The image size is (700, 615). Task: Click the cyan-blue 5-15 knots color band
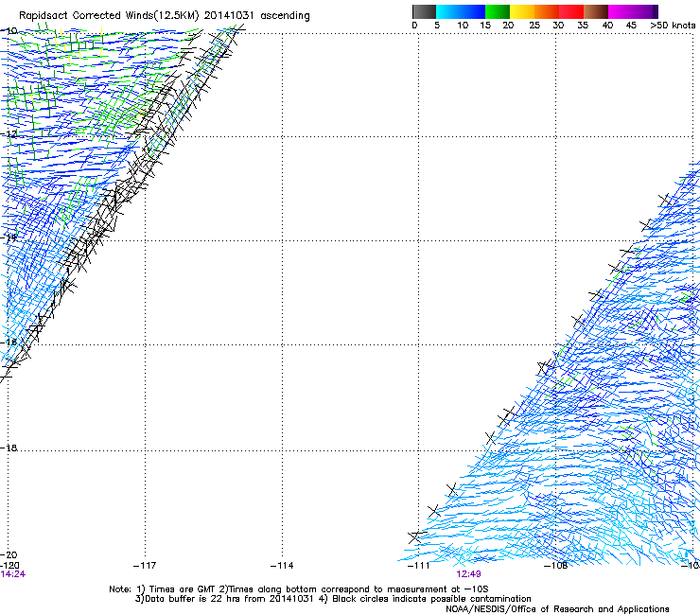pyautogui.click(x=461, y=11)
